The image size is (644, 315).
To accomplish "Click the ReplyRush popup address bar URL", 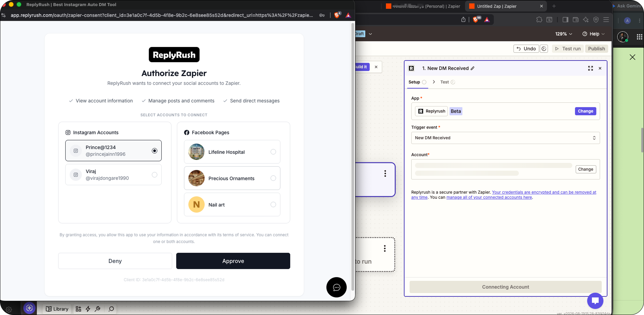I will (x=162, y=15).
